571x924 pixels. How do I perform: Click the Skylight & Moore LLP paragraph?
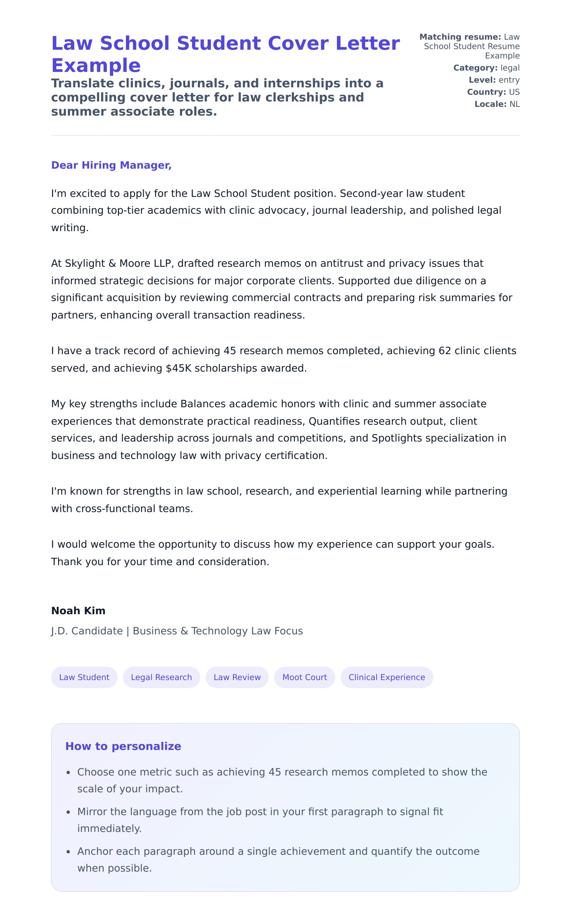(x=281, y=289)
